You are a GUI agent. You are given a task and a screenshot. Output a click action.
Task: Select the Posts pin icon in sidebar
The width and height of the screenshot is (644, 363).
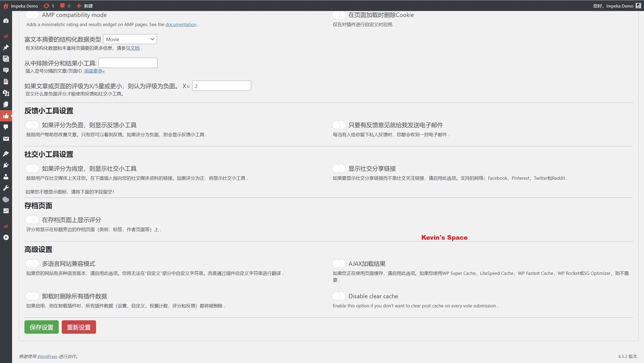6,48
